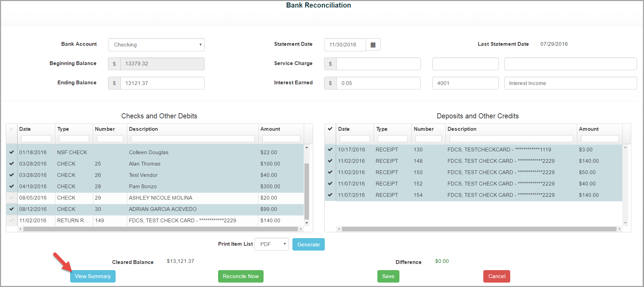Screen dimensions: 644x287
Task: Click the Checks table Type filter box
Action: [x=74, y=139]
